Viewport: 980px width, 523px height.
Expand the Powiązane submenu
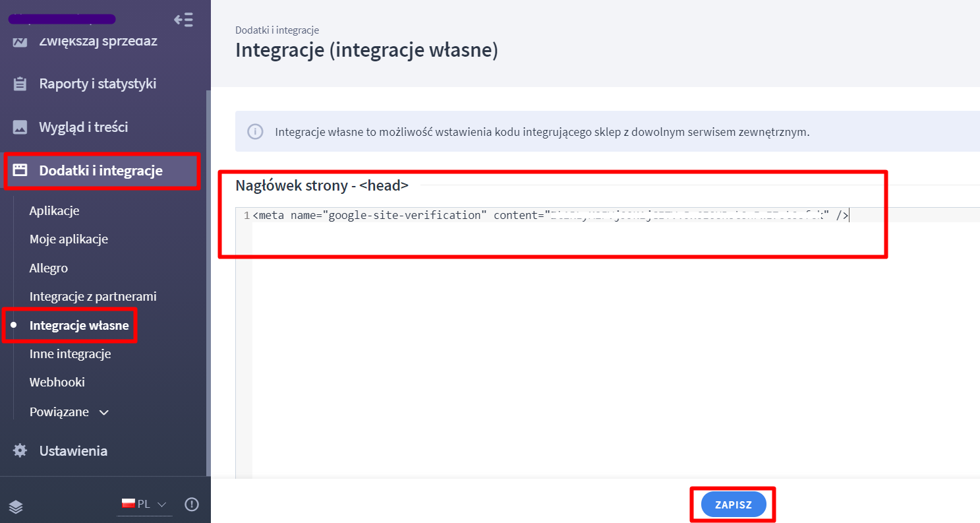point(69,412)
